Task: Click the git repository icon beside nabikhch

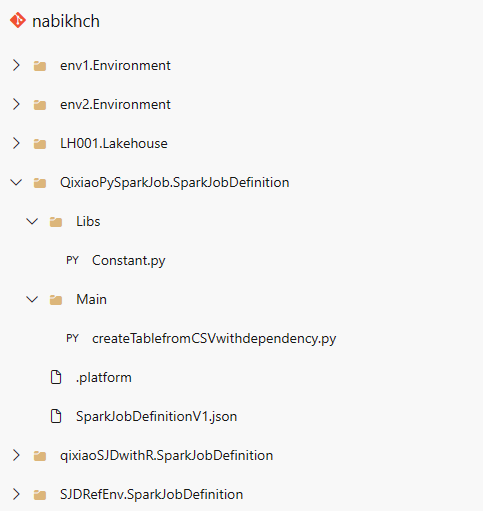Action: pyautogui.click(x=18, y=20)
